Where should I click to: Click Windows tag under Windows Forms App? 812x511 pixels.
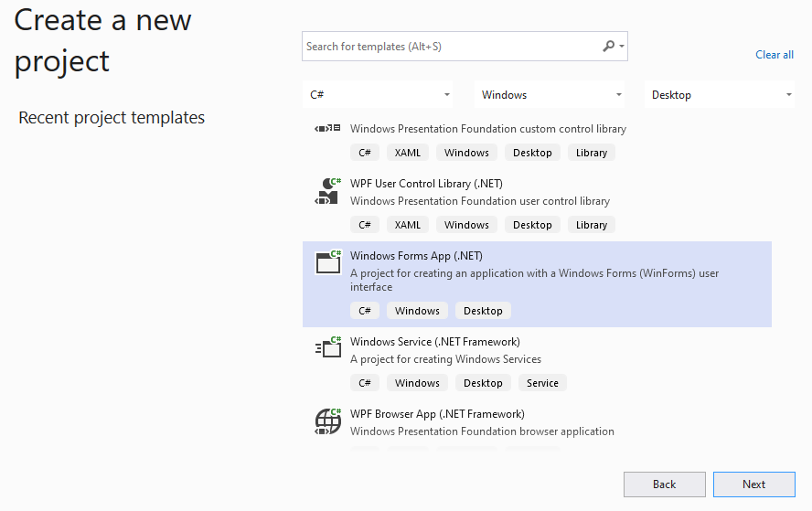tap(417, 311)
